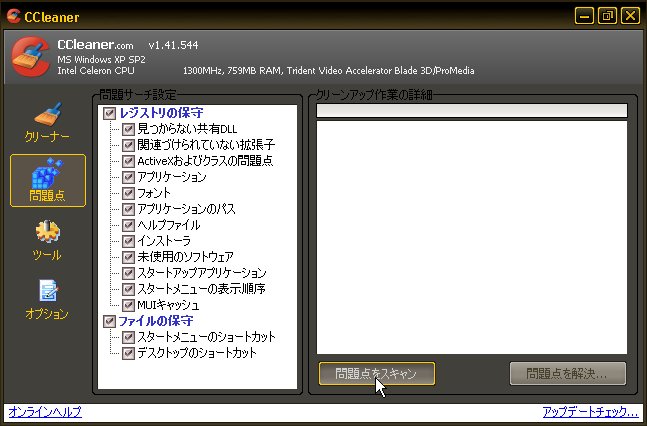Image resolution: width=647 pixels, height=426 pixels.
Task: Close the CCleaner window
Action: [x=630, y=16]
